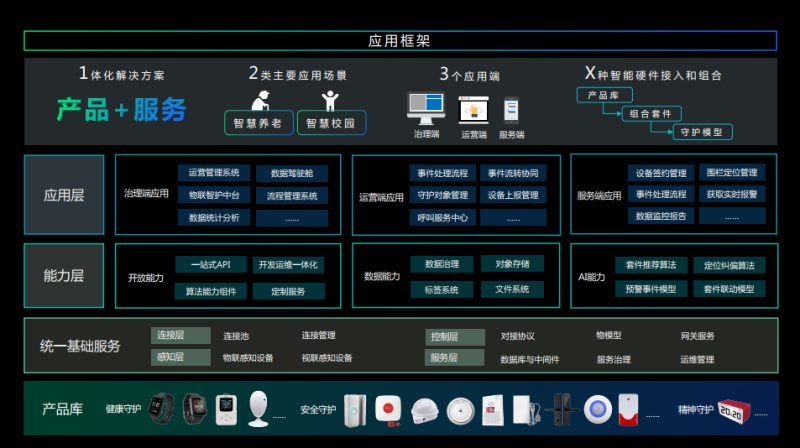Image resolution: width=800 pixels, height=448 pixels.
Task: Click the 一站式API button
Action: [x=211, y=265]
